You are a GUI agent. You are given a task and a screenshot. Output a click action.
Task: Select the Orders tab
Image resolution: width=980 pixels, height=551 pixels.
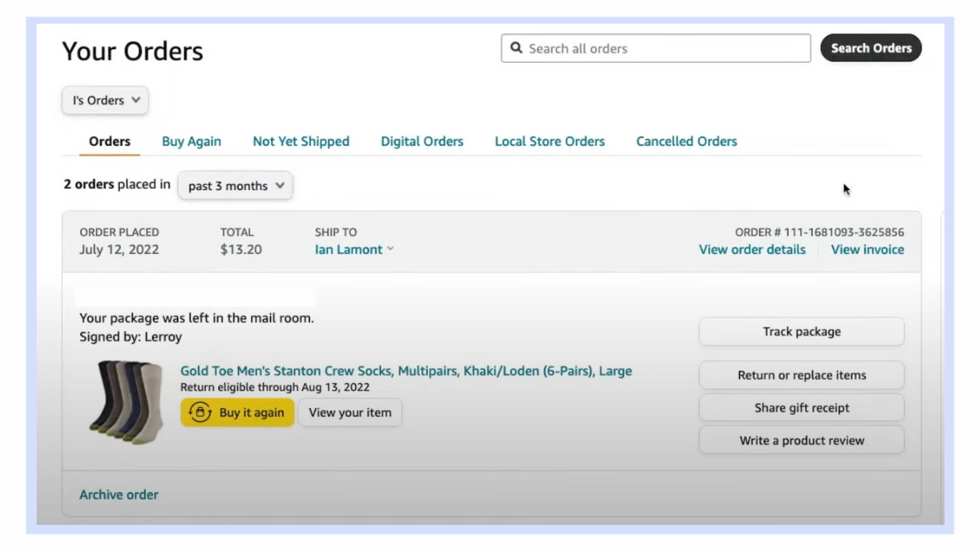109,141
